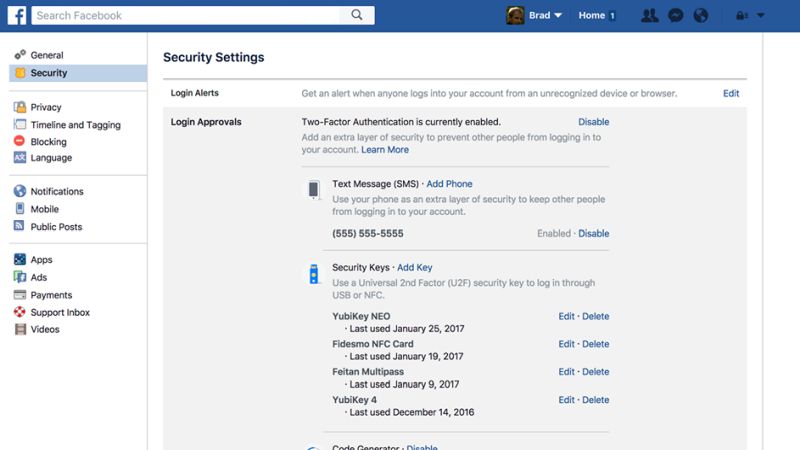Go to Timeline and Tagging settings
The image size is (800, 450).
coord(78,124)
